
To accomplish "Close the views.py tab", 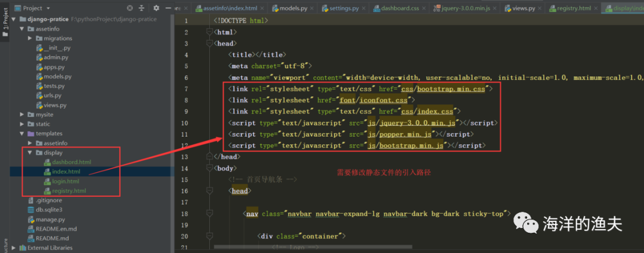I will click(x=539, y=8).
